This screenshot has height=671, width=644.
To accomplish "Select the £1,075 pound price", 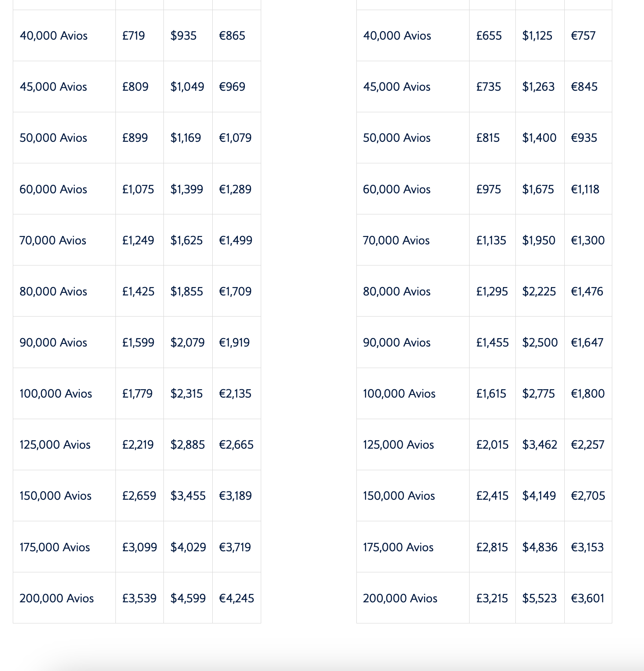I will pos(138,189).
